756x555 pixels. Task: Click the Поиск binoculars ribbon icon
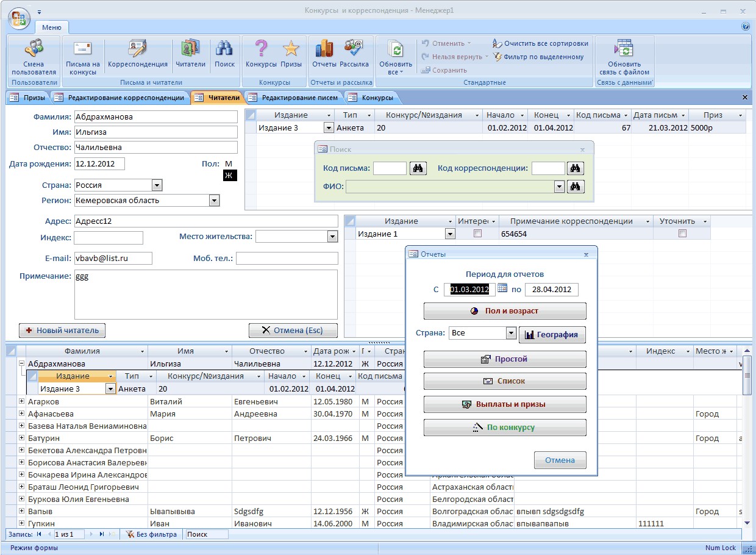224,54
